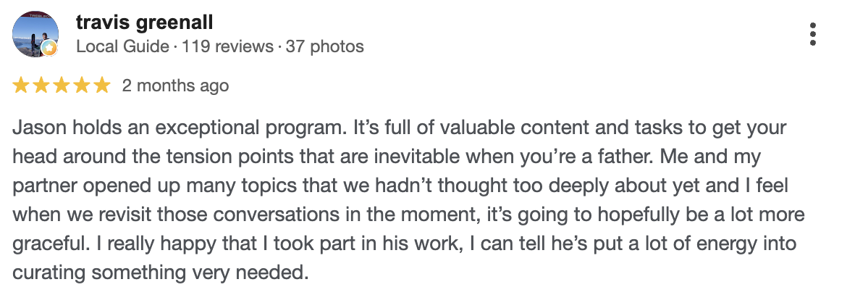
Task: Open the three-dot review options menu
Action: 813,34
